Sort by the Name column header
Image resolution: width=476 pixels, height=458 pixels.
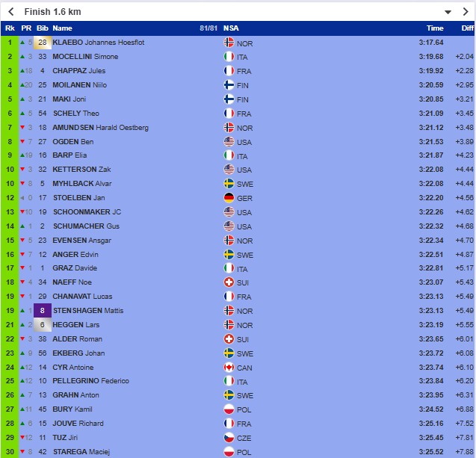coord(62,28)
